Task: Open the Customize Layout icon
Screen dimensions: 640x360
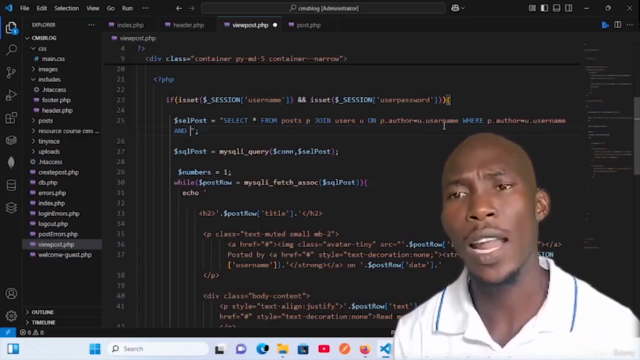Action: 532,8
